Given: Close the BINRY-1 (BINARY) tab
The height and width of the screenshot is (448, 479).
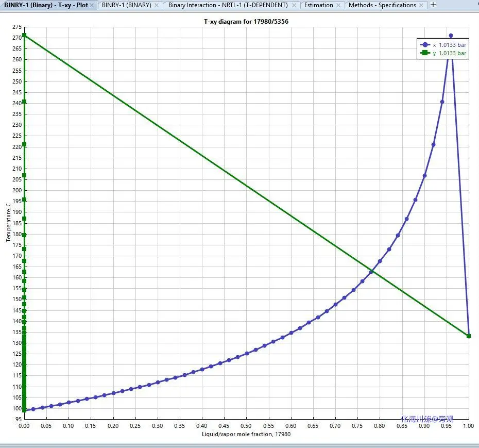Looking at the screenshot, I should 157,5.
